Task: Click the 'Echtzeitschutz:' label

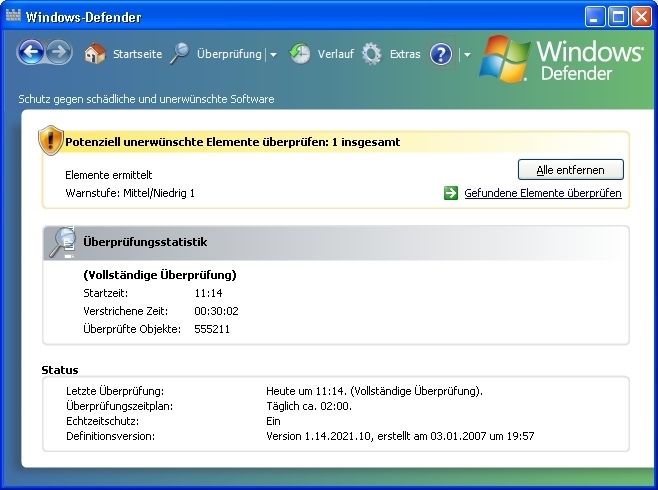Action: 102,421
